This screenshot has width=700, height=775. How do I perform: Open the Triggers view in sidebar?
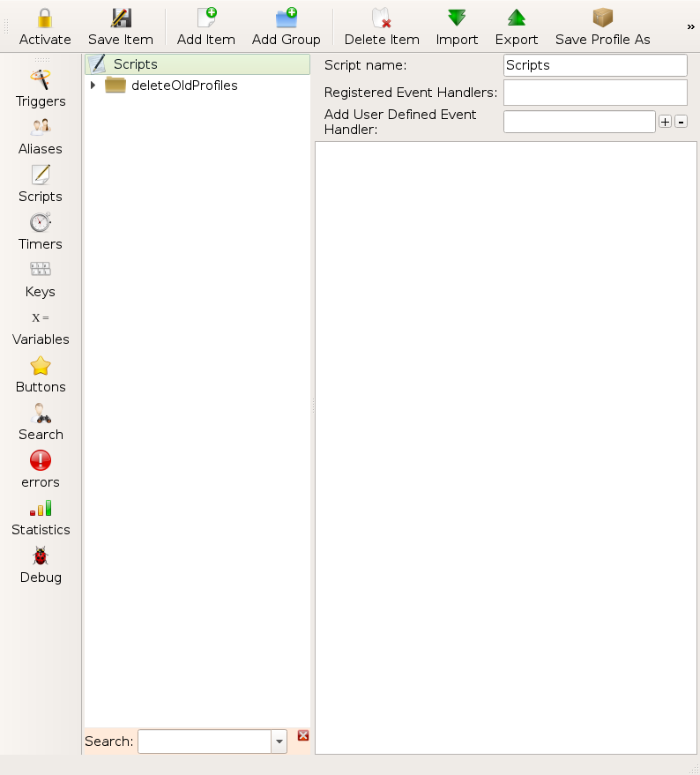[41, 89]
